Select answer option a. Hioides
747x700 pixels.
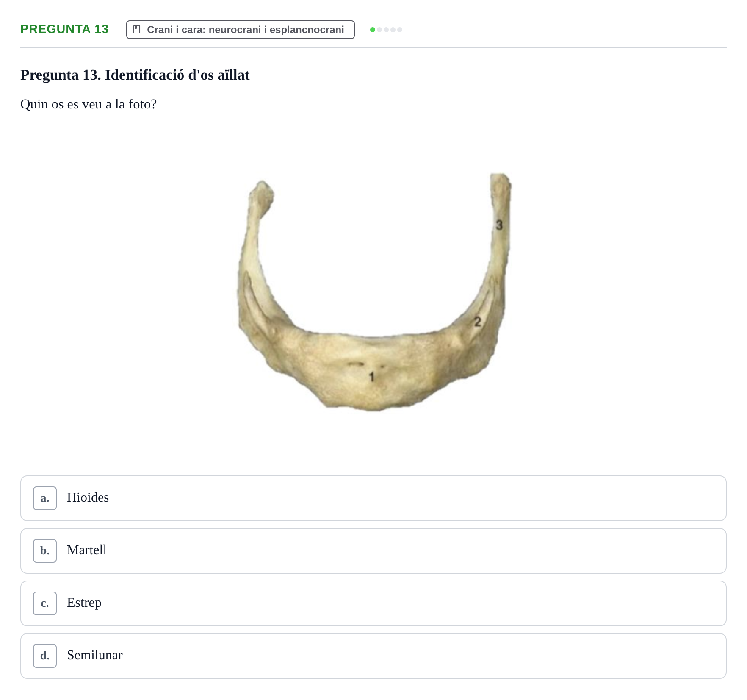point(373,498)
